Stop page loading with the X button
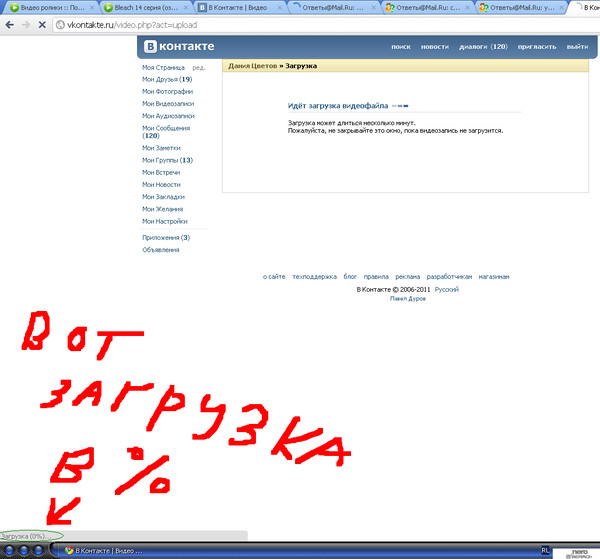Viewport: 600px width, 559px height. 42,25
